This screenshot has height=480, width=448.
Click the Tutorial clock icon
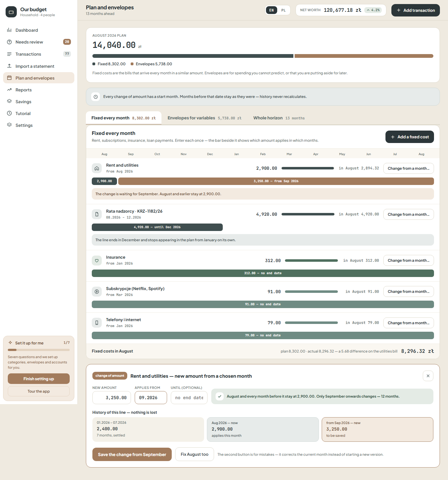coord(9,113)
